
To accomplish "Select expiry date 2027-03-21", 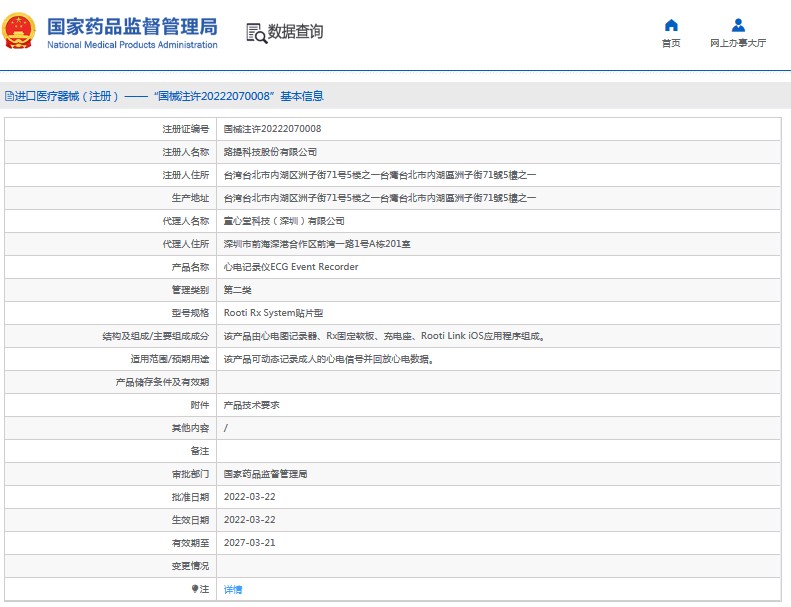I will coord(250,543).
